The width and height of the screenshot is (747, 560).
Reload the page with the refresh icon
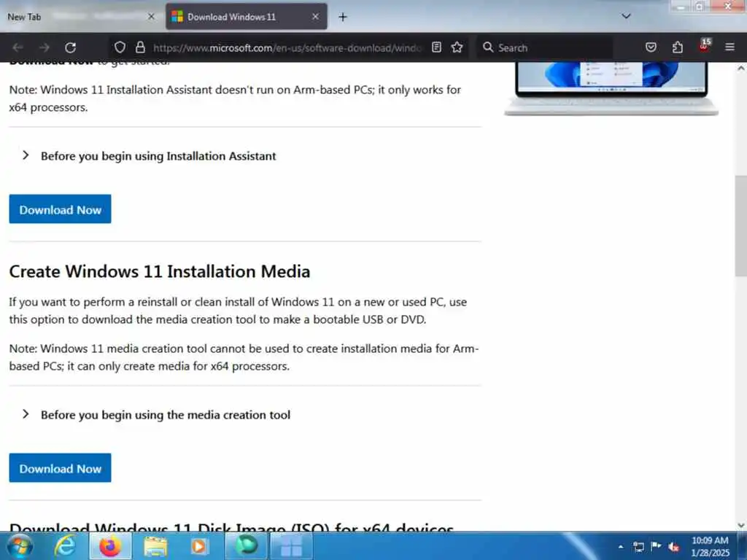71,47
